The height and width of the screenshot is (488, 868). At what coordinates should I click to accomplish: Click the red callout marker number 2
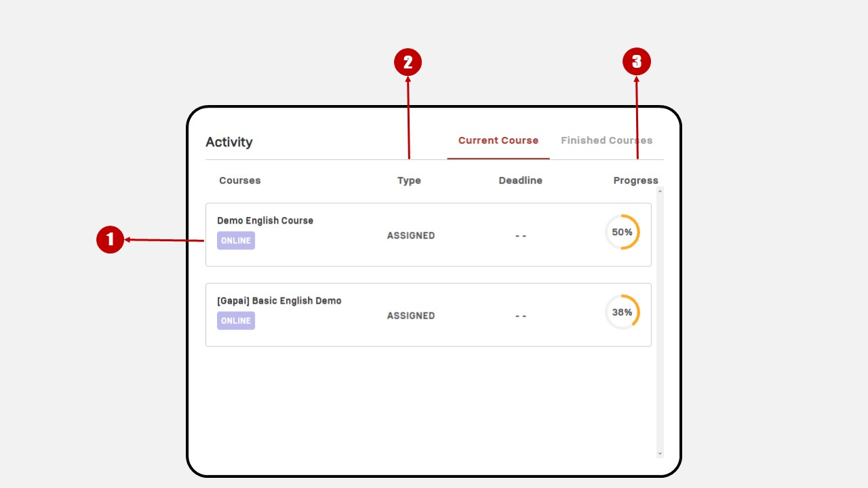(408, 62)
